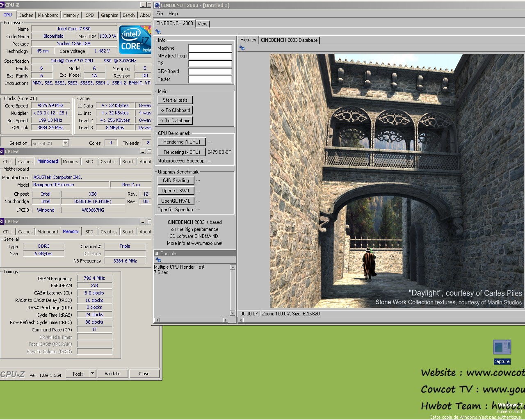The width and height of the screenshot is (525, 420).
Task: Start the OpenGL HW-L test
Action: click(176, 201)
